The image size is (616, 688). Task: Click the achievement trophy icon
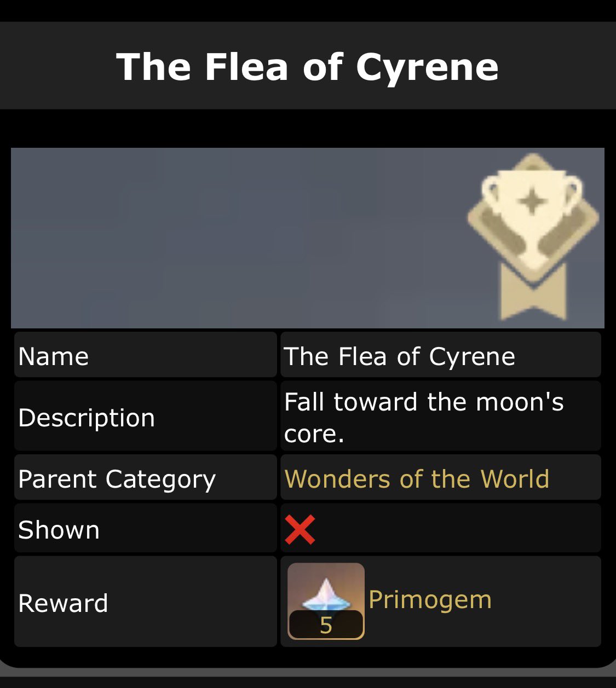click(x=533, y=236)
